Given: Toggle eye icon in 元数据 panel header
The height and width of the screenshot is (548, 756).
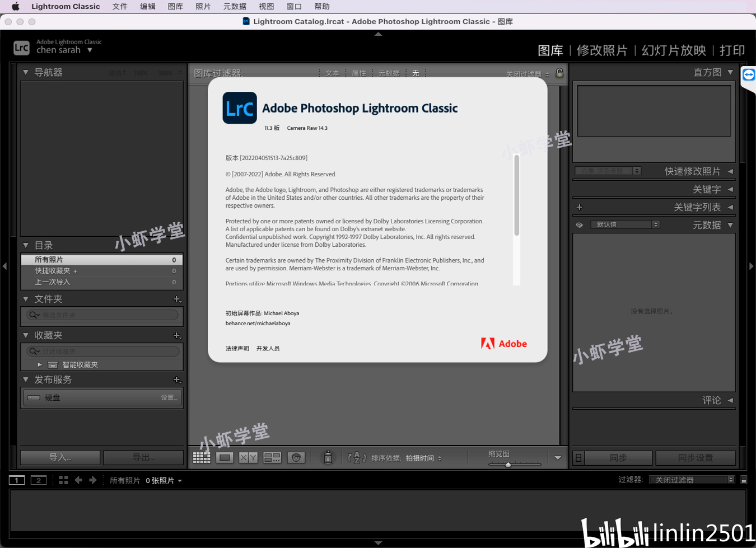Looking at the screenshot, I should (x=580, y=225).
